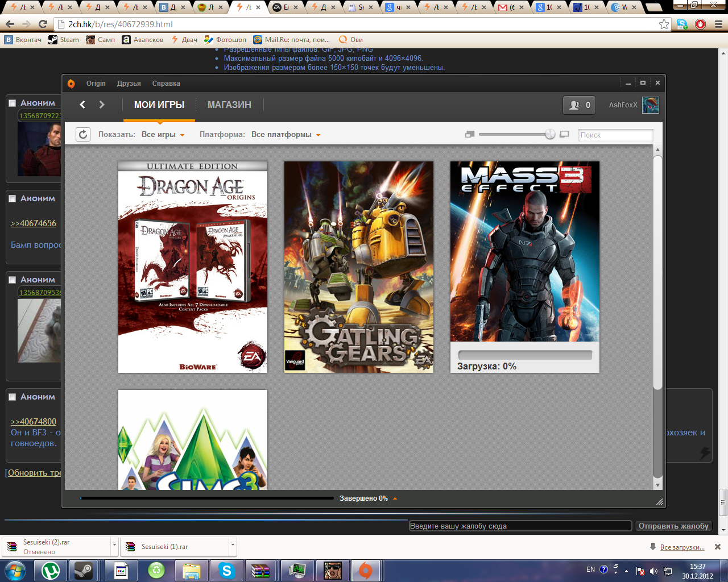Click the Skype extension icon in Chrome
Viewport: 728px width, 582px height.
tap(682, 24)
